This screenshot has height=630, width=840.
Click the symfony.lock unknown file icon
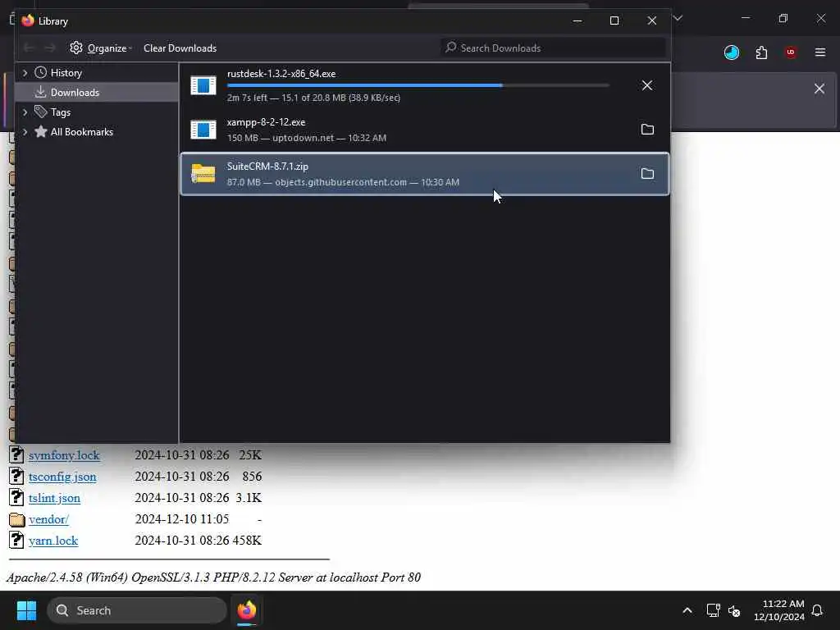(16, 454)
